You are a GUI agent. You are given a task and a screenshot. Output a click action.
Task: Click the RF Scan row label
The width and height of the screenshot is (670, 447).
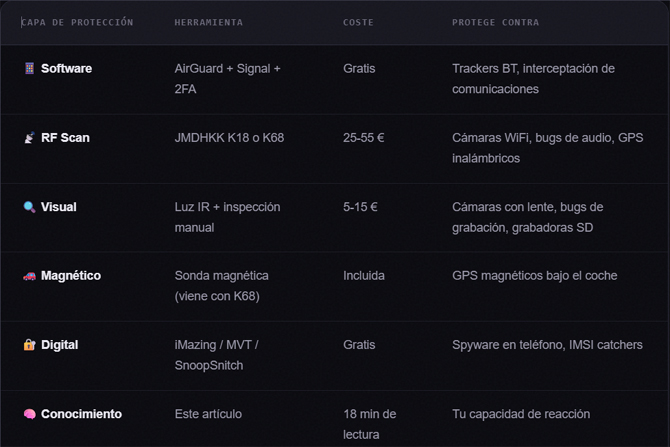pos(65,138)
